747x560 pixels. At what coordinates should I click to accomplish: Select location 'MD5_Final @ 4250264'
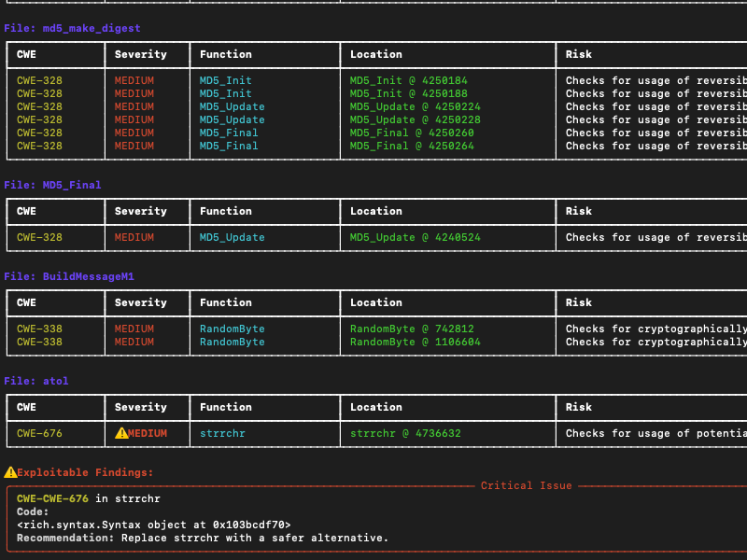point(412,146)
